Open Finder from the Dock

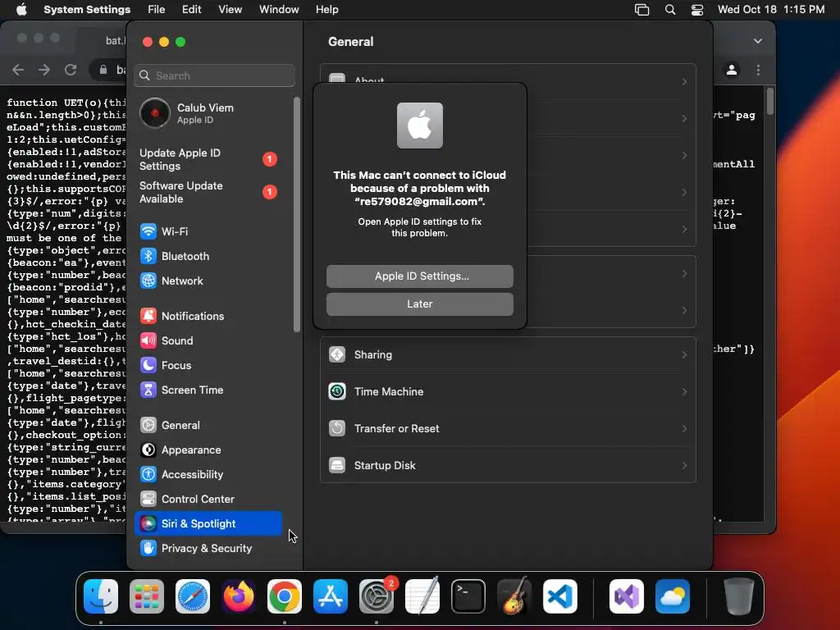(x=101, y=596)
